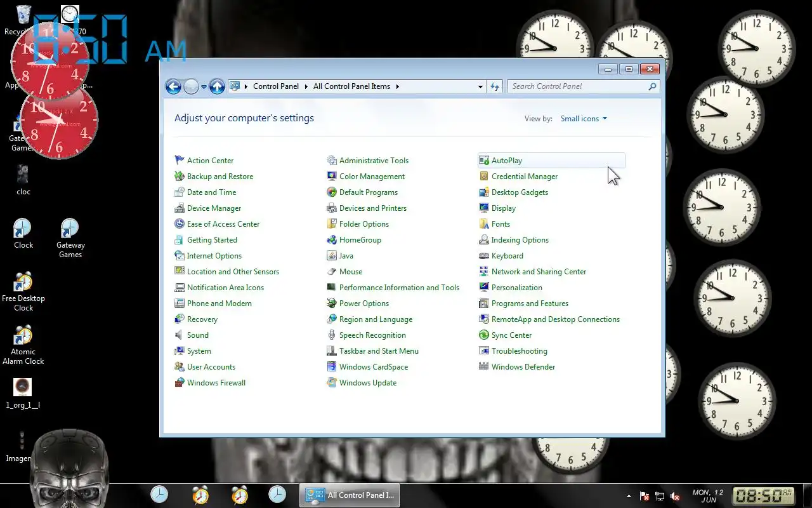Screen dimensions: 812x508
Task: Click the Sync Center icon
Action: point(484,335)
